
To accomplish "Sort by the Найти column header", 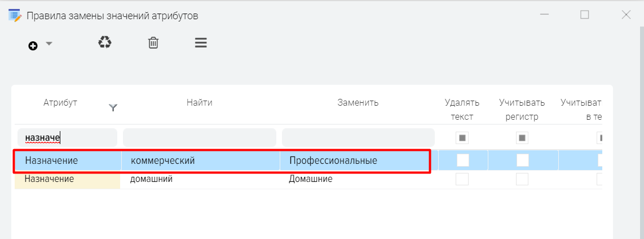I will 199,103.
